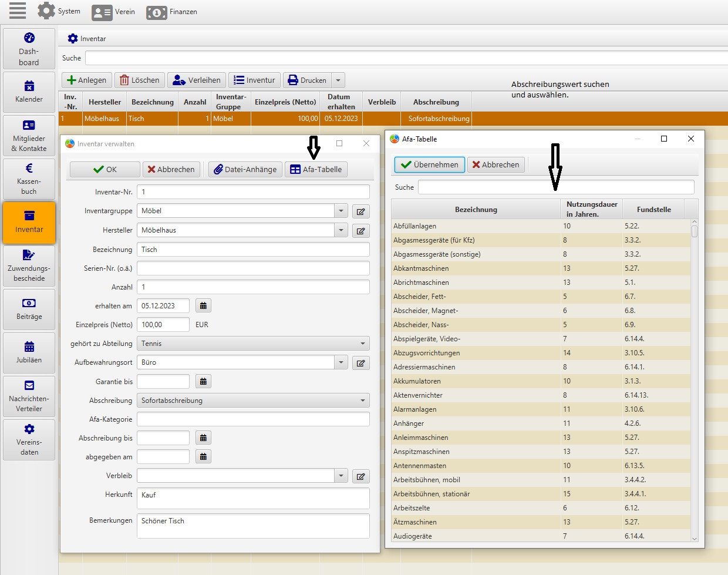Edit Inventargruppe entries icon

coord(361,211)
